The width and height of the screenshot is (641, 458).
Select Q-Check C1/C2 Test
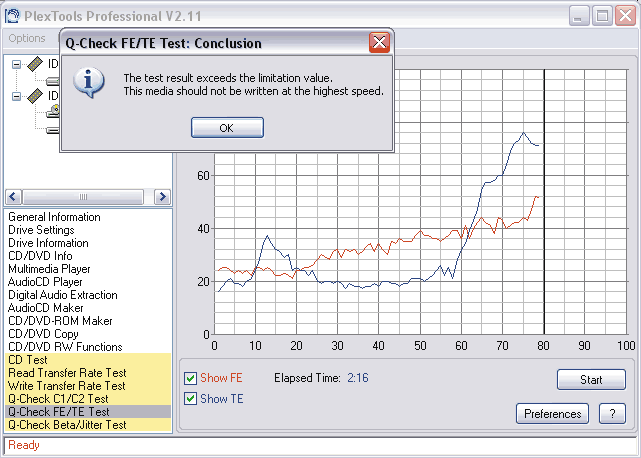pyautogui.click(x=88, y=399)
